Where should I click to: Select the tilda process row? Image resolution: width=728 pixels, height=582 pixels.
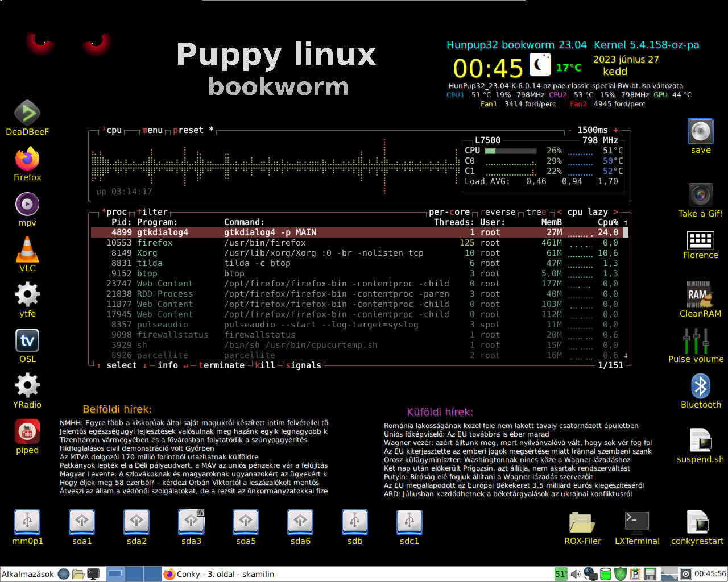pos(357,263)
